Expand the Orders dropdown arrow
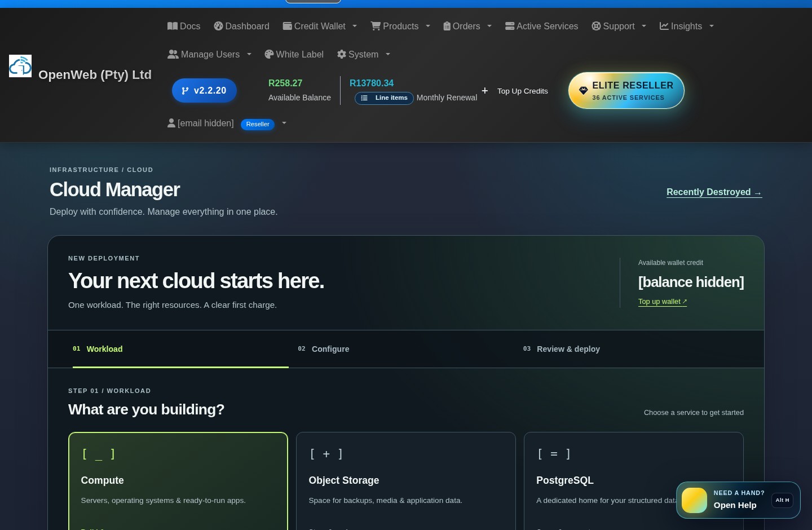The height and width of the screenshot is (530, 812). tap(489, 26)
